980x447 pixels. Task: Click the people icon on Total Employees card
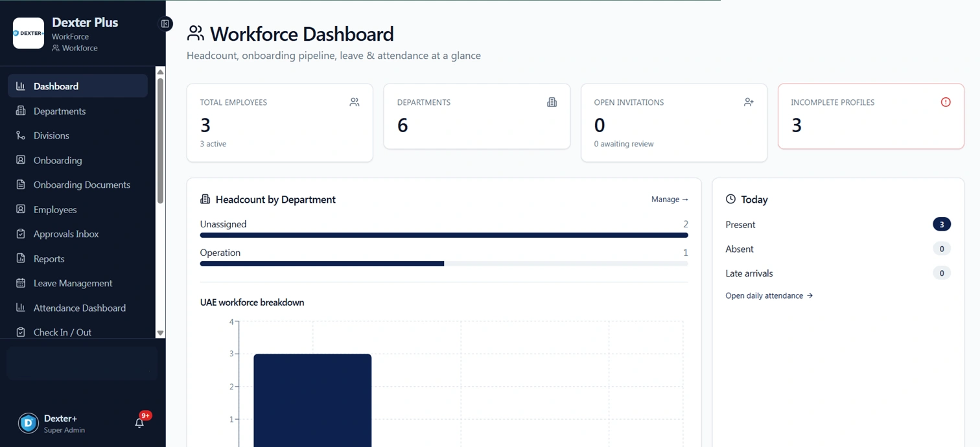point(355,102)
